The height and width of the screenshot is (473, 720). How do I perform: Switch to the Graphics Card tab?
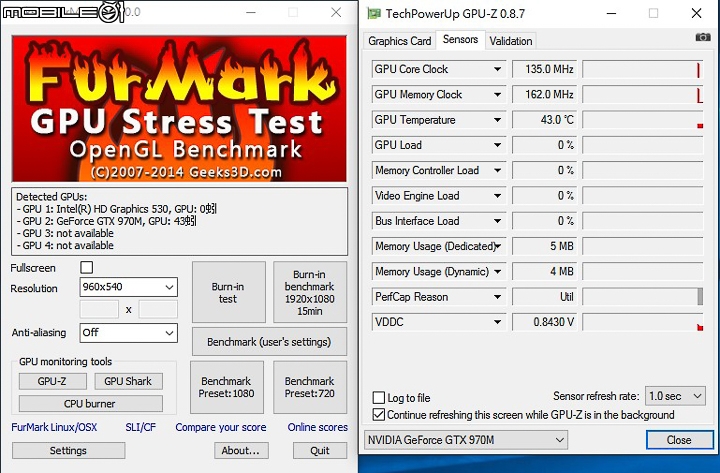[x=399, y=41]
